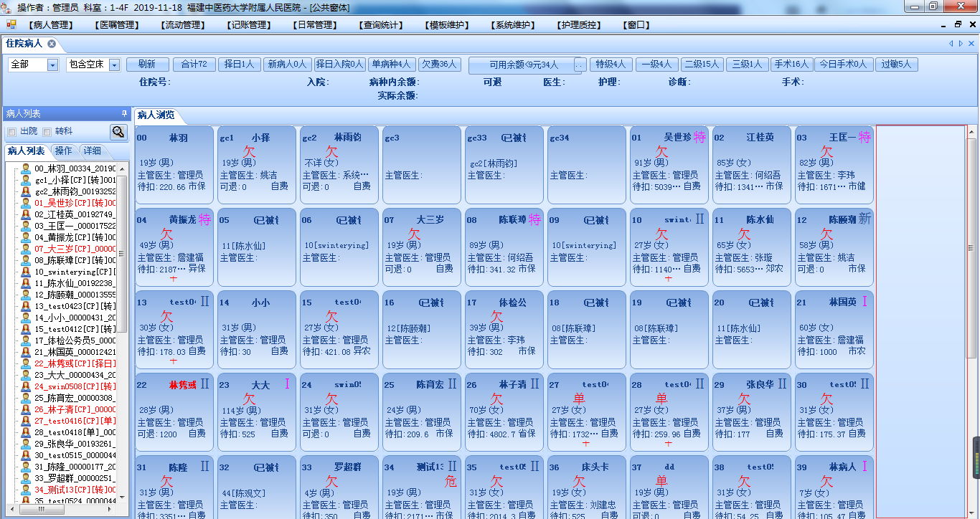Toggle the 出院 checkbox
This screenshot has height=519, width=980.
[x=11, y=132]
